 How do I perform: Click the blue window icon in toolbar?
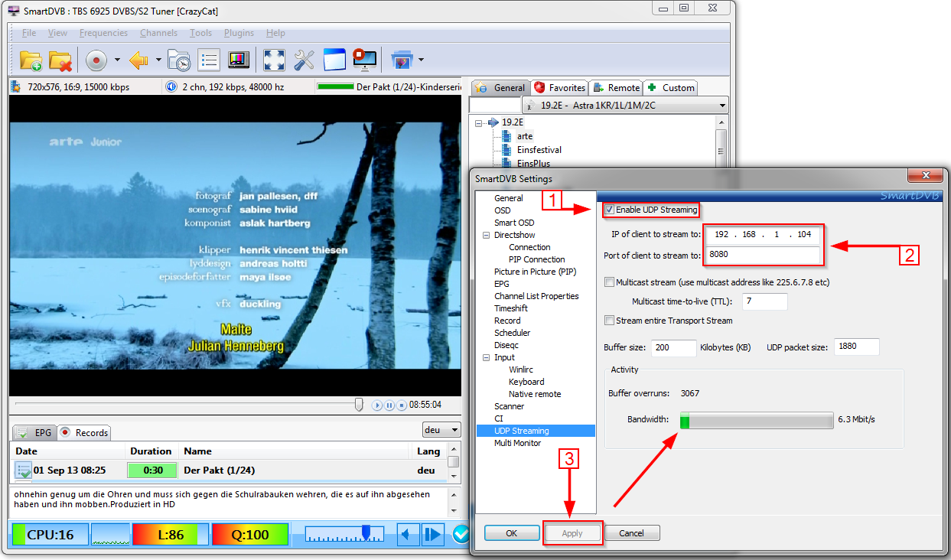334,60
